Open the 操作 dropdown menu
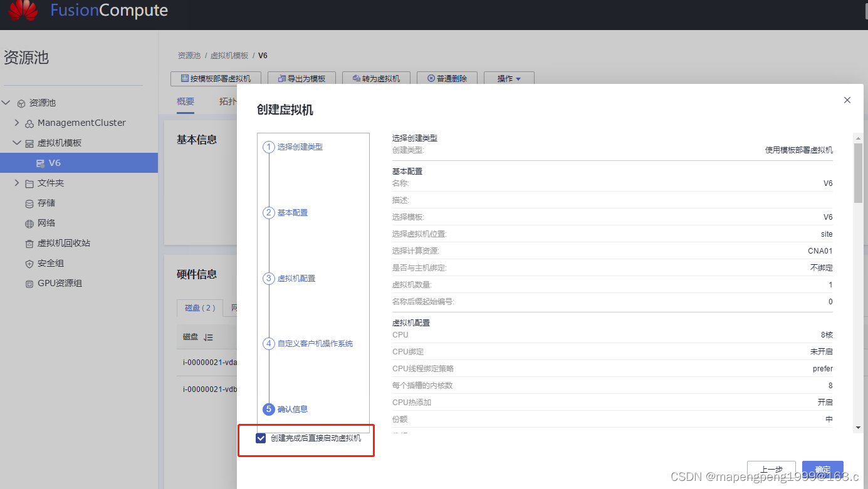Viewport: 868px width, 489px height. [509, 78]
